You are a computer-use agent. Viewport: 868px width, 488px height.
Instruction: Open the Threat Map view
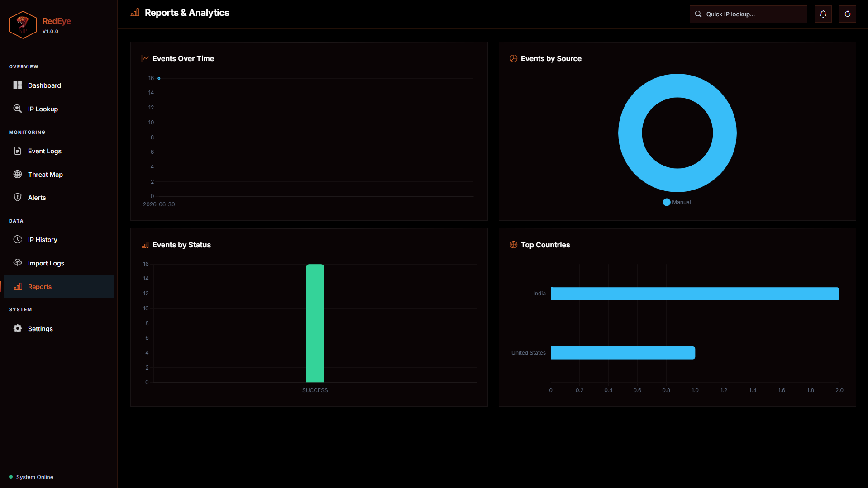point(58,175)
